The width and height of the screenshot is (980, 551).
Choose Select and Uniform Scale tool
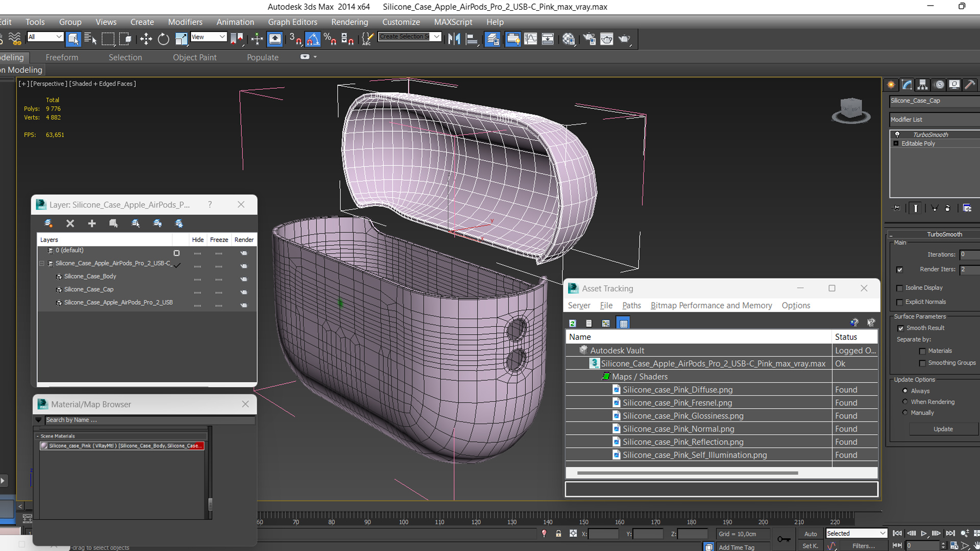pyautogui.click(x=181, y=39)
